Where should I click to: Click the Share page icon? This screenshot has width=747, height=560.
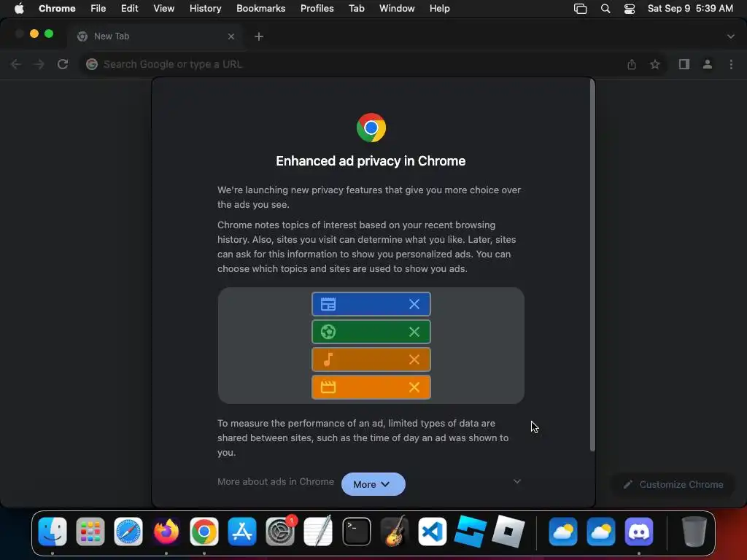click(x=632, y=64)
